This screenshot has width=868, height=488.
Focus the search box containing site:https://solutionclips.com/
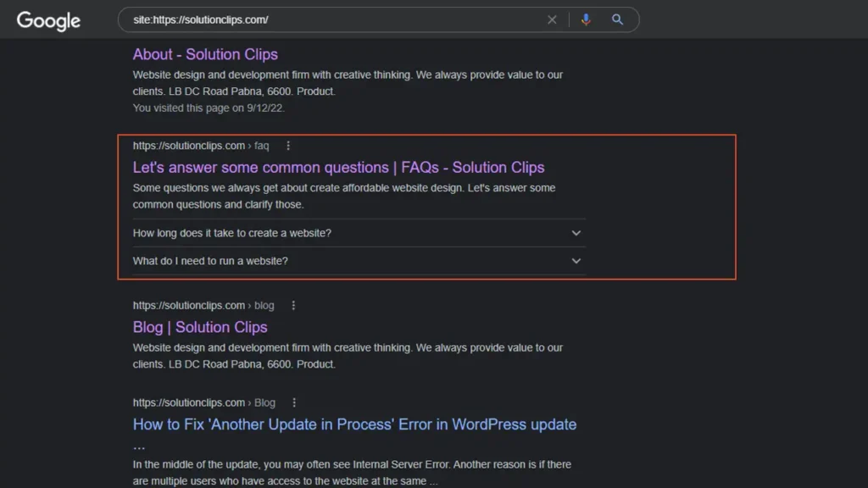point(331,19)
